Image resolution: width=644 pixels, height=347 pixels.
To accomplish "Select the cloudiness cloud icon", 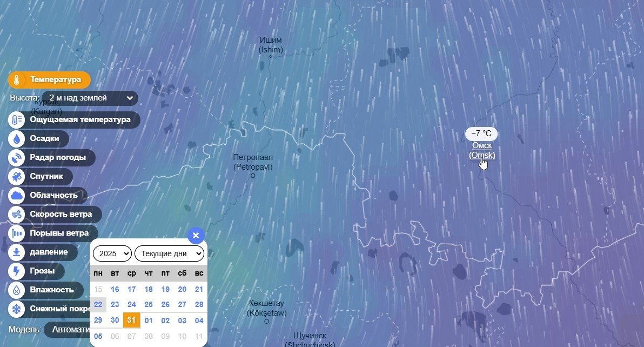I will (17, 196).
